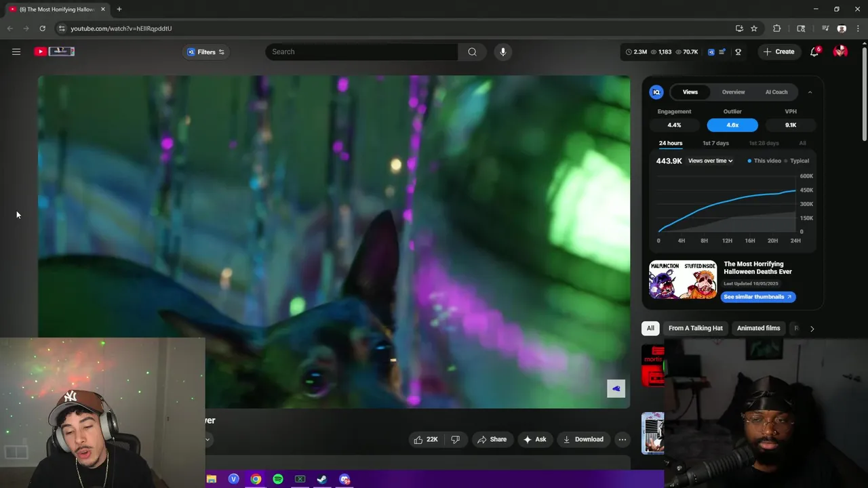Open the IQ extension icon in header
Image resolution: width=868 pixels, height=488 pixels.
[x=711, y=52]
